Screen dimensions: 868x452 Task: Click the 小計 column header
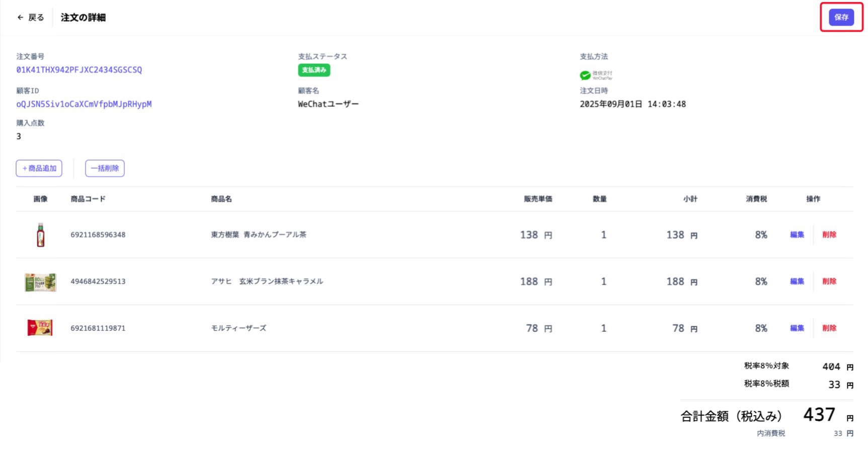[x=690, y=199]
